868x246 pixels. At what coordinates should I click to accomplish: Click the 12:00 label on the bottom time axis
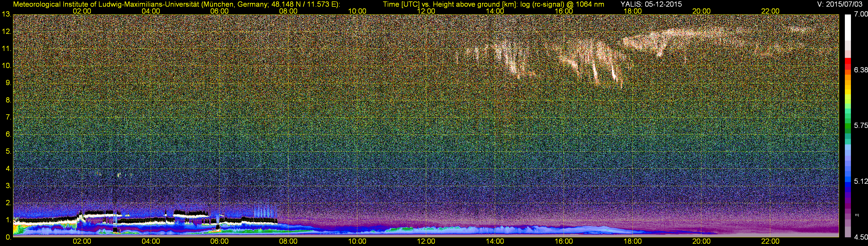pyautogui.click(x=426, y=241)
